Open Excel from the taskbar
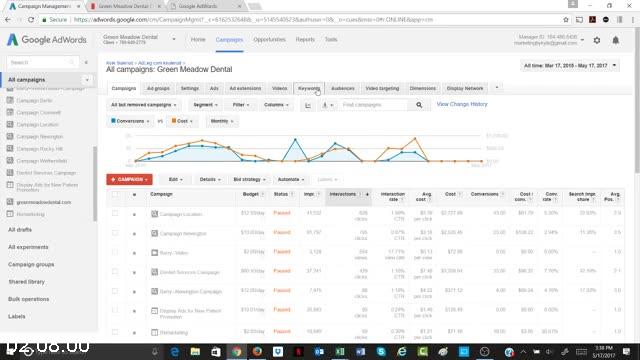 click(340, 351)
